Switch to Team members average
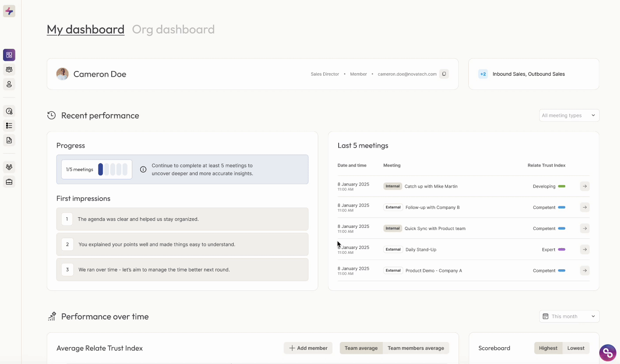The width and height of the screenshot is (620, 364). coord(415,348)
